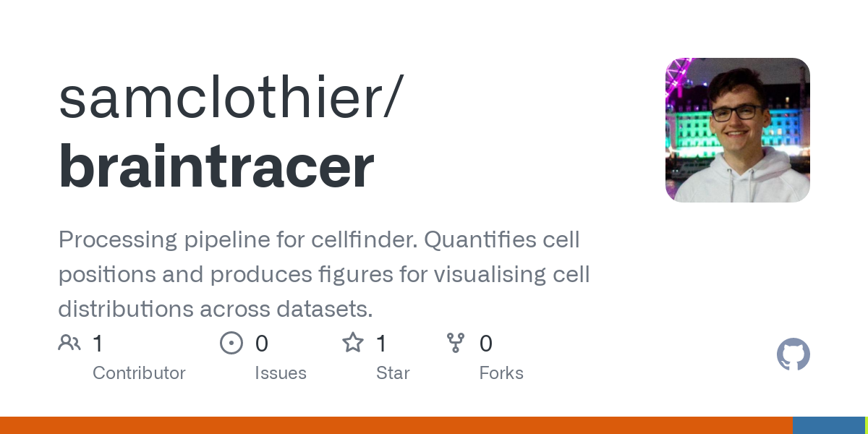The width and height of the screenshot is (868, 434).
Task: Click the repository description text
Action: [x=324, y=274]
